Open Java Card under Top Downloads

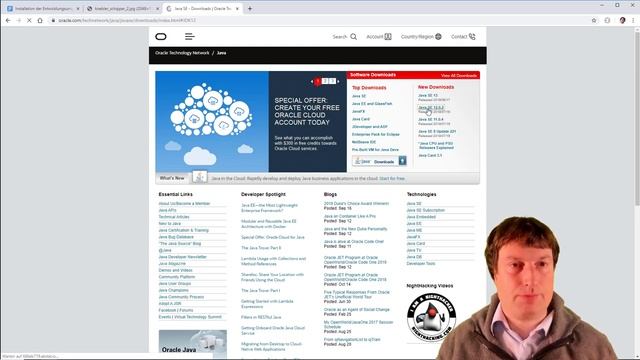[x=361, y=119]
